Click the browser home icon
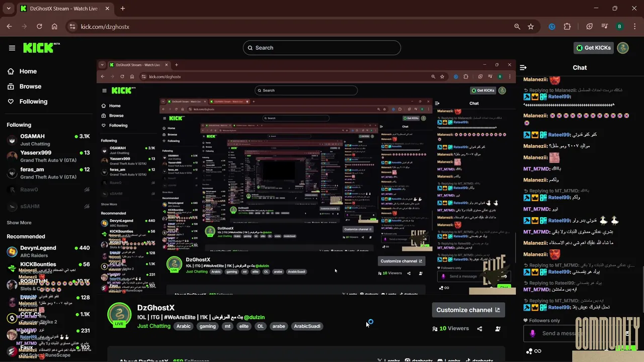Image resolution: width=644 pixels, height=362 pixels. click(54, 27)
